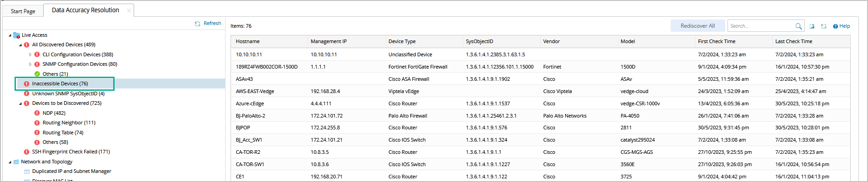
Task: Click the Help question mark icon
Action: point(835,26)
